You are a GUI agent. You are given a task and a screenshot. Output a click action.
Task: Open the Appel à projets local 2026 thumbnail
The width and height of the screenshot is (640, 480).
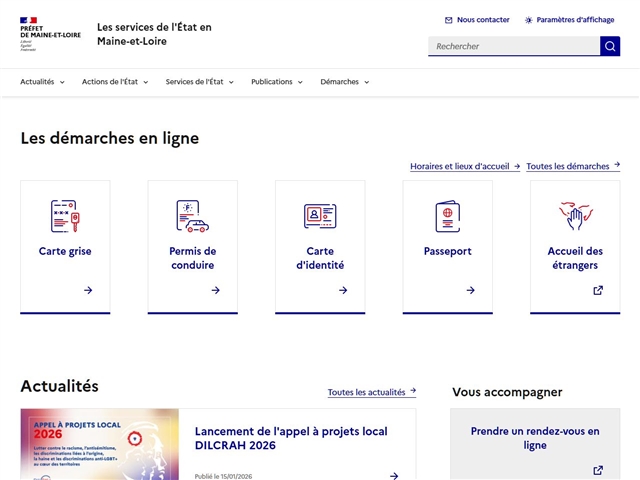[x=99, y=445]
